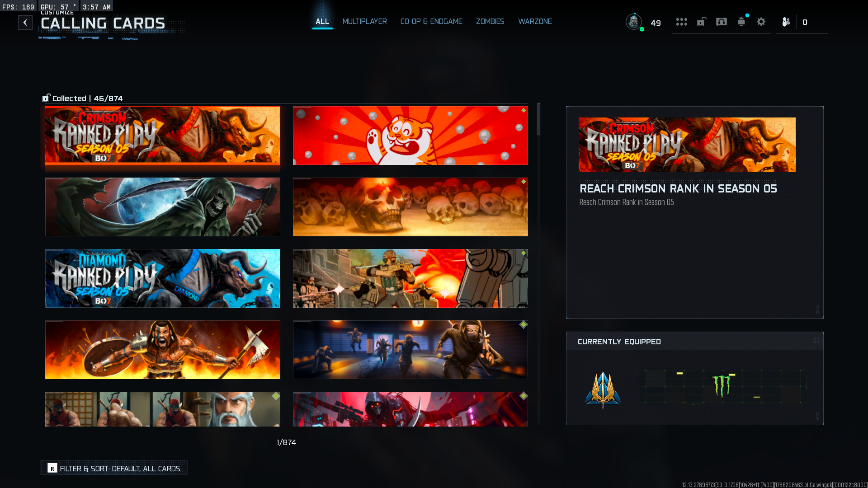Click 'REACH CRIMSON RANK IN SEASON 05' title
Image resolution: width=868 pixels, height=488 pixels.
[x=678, y=188]
